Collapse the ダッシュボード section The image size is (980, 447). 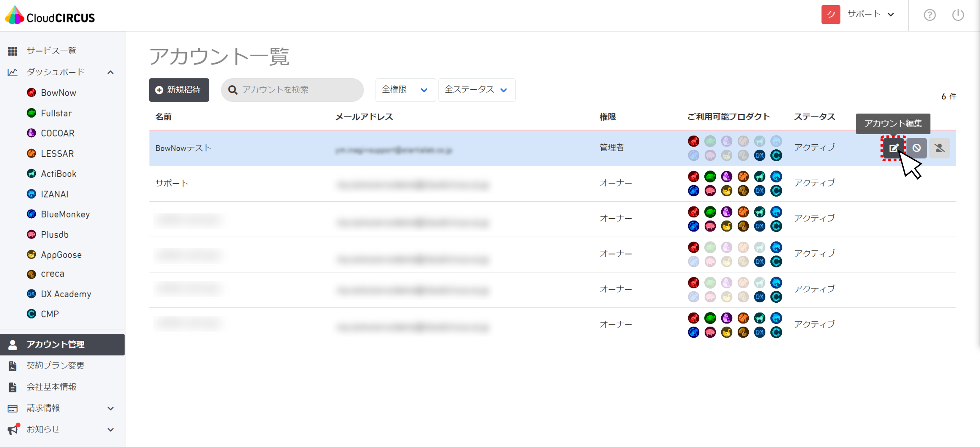point(110,72)
